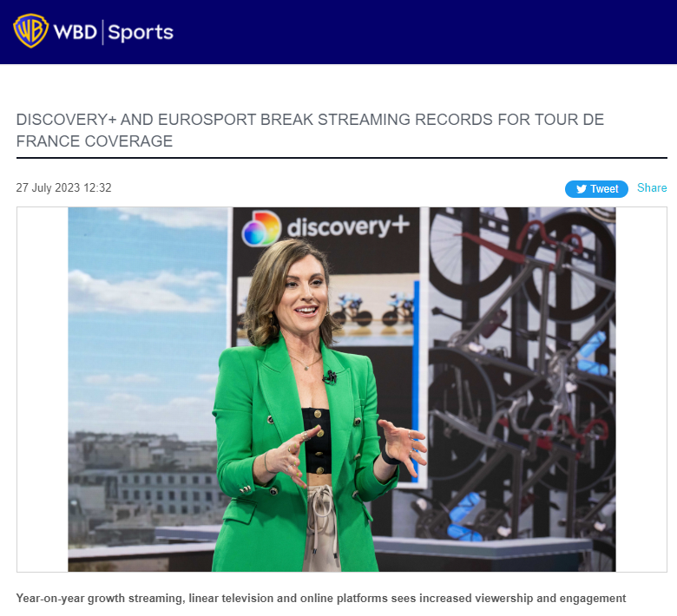Viewport: 677px width, 616px height.
Task: Click the Share link
Action: point(652,187)
